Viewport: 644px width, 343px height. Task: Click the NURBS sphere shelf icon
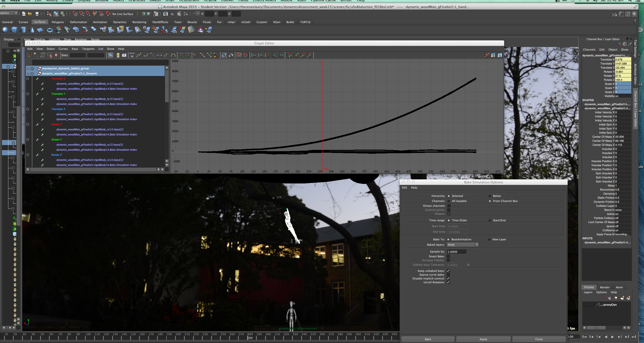[5, 30]
